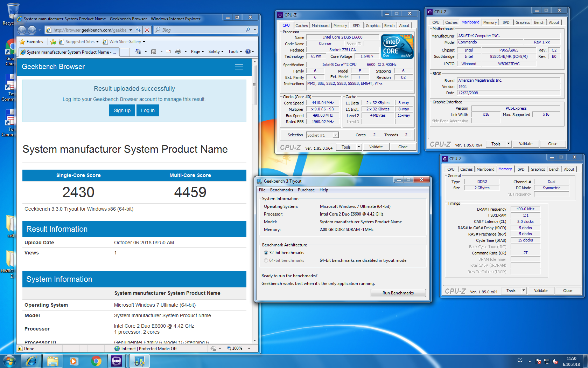Go back in Internet Explorer
The height and width of the screenshot is (368, 588).
click(22, 30)
